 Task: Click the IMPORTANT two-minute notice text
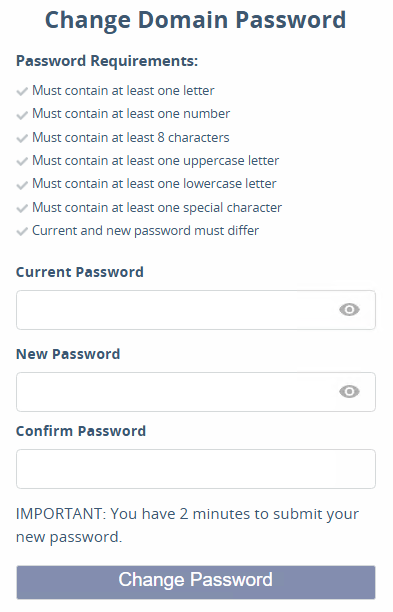[187, 525]
